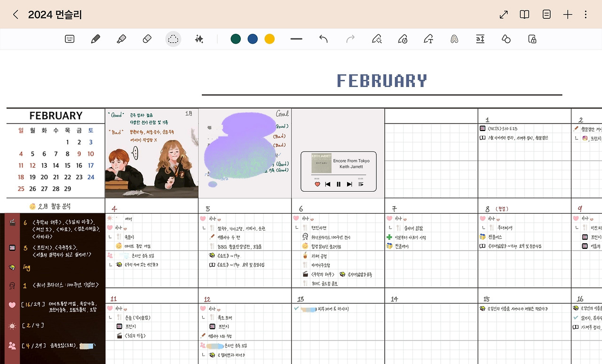602x364 pixels.
Task: Open the outlined letter A style tool
Action: pos(454,39)
